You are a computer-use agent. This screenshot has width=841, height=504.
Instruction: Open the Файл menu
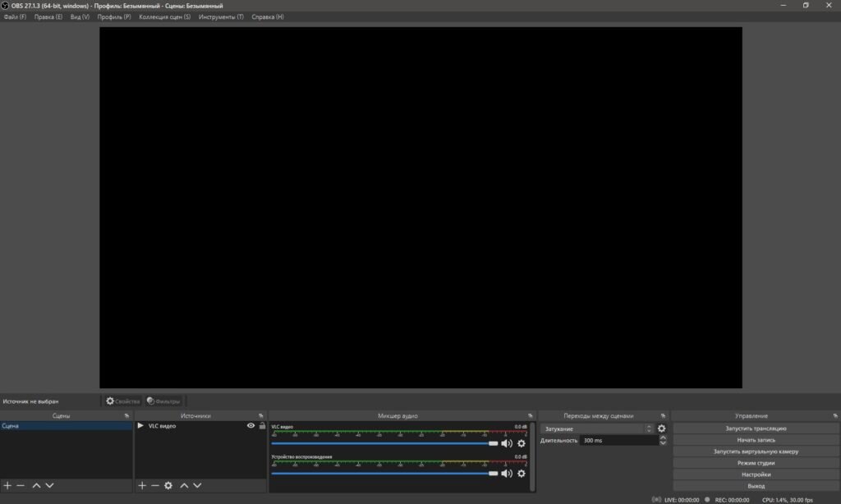(15, 16)
